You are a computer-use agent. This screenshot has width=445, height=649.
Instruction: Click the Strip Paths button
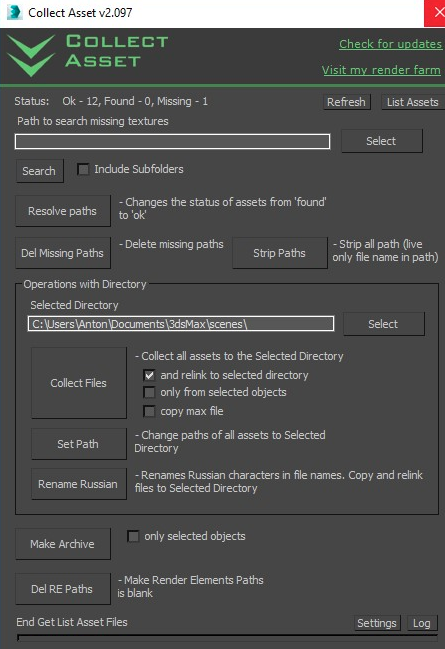280,253
